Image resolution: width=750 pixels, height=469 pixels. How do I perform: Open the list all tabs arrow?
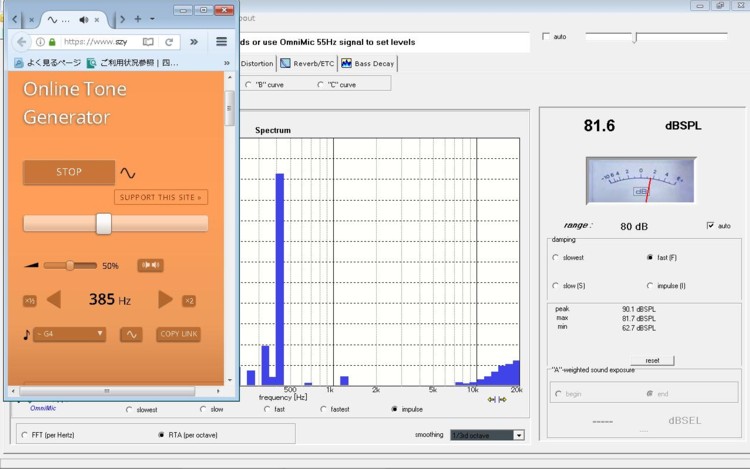point(152,19)
